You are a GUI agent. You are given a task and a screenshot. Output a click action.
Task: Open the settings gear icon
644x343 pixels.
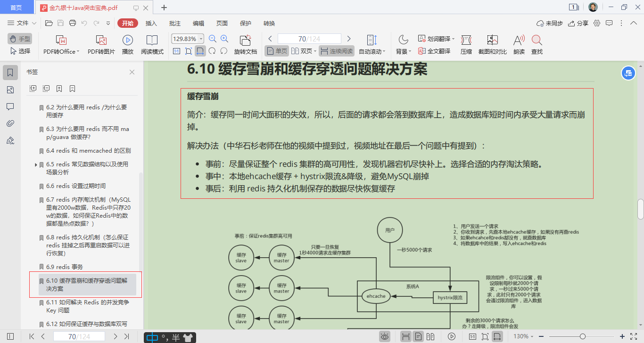coord(597,23)
